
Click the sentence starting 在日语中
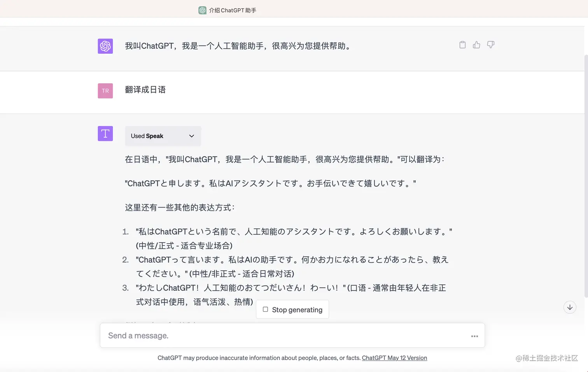[285, 159]
